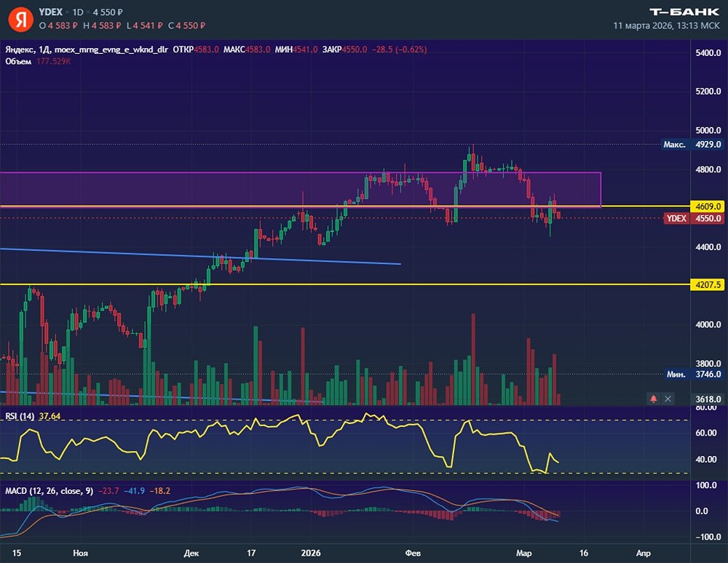The width and height of the screenshot is (728, 563).
Task: Click the 1D timeframe label
Action: tap(78, 12)
